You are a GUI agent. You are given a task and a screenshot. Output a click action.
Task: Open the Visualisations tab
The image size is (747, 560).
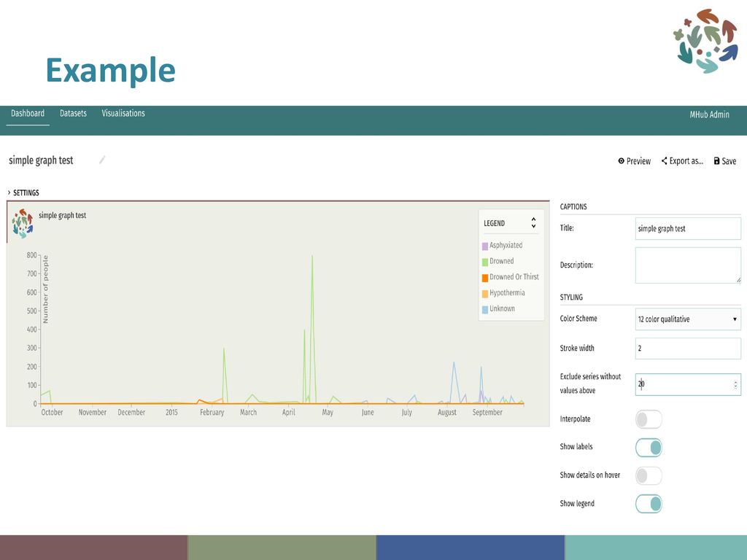[x=123, y=113]
